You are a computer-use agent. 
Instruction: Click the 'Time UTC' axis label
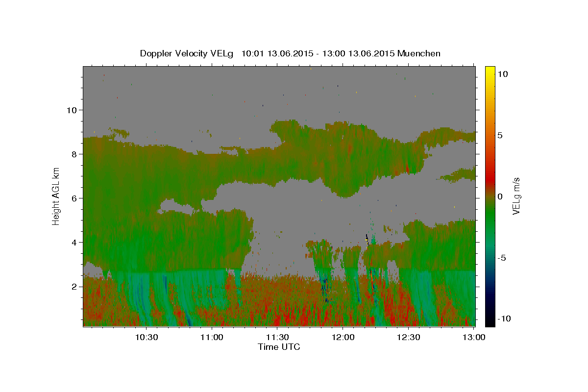pyautogui.click(x=279, y=347)
